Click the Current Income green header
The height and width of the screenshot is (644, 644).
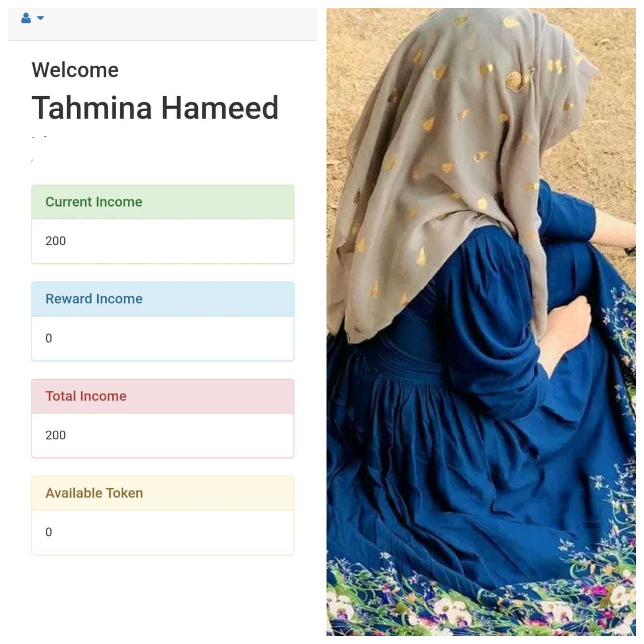tap(163, 202)
